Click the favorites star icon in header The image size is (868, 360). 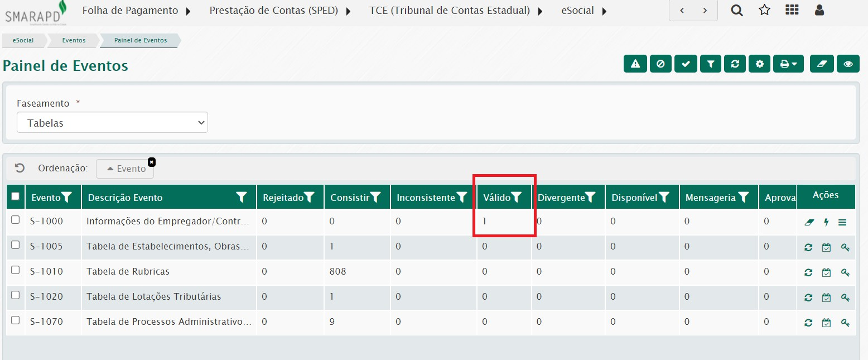pos(764,10)
